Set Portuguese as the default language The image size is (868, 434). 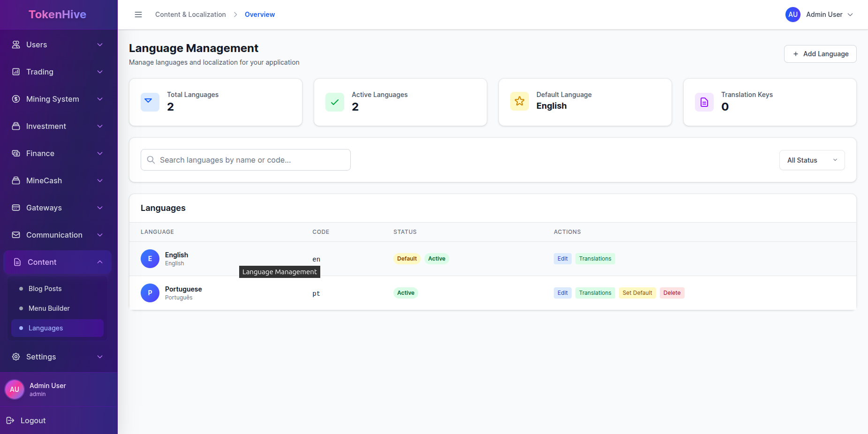[x=637, y=293]
